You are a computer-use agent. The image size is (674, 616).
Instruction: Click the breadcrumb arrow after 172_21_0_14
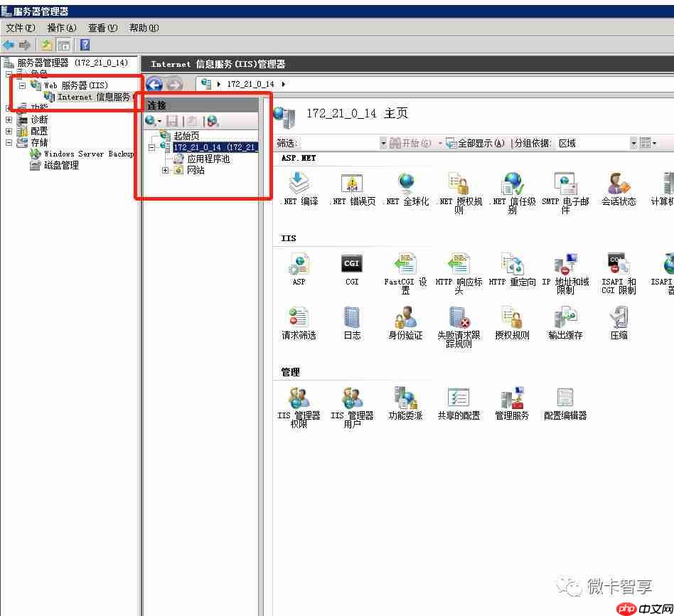pos(283,84)
